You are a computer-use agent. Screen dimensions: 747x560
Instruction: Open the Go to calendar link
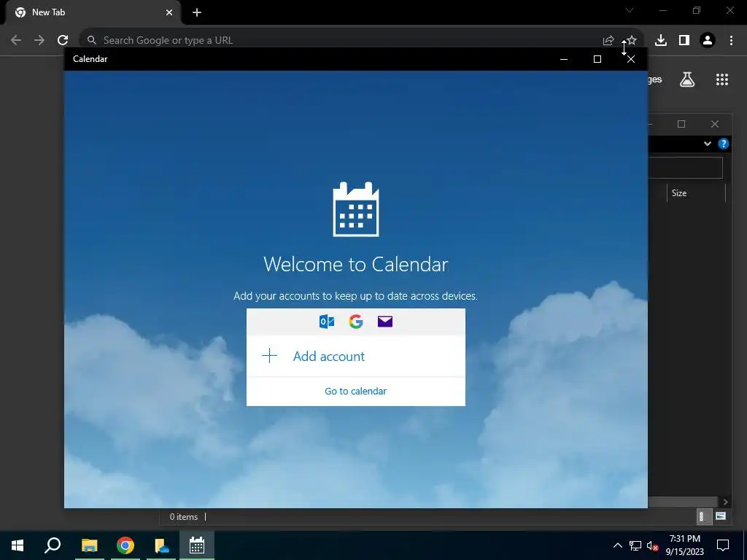point(355,391)
